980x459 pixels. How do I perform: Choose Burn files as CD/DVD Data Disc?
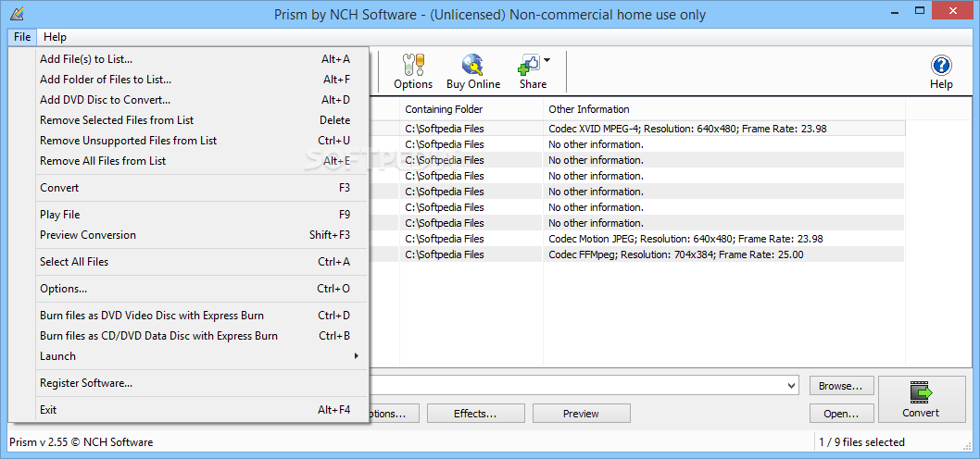[x=189, y=335]
